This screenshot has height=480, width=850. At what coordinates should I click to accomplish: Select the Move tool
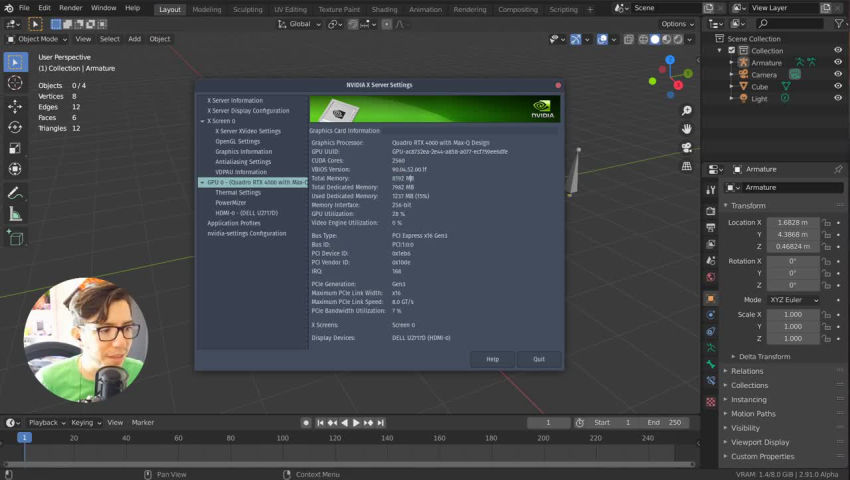[15, 106]
